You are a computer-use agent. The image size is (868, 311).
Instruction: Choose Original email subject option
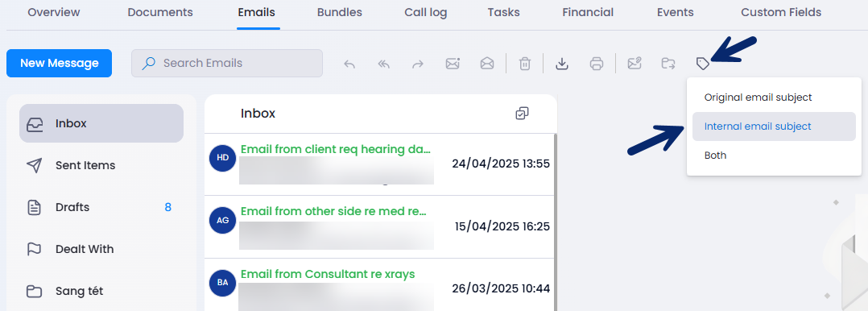(774, 97)
